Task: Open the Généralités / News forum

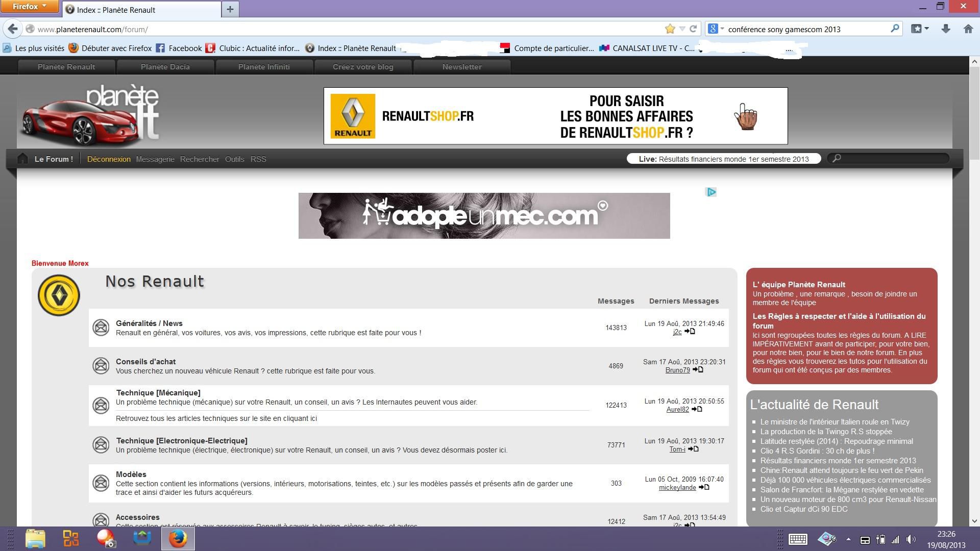Action: tap(149, 323)
